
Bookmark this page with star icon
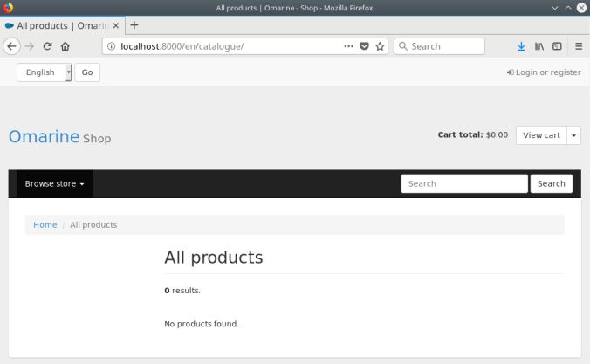pos(380,46)
